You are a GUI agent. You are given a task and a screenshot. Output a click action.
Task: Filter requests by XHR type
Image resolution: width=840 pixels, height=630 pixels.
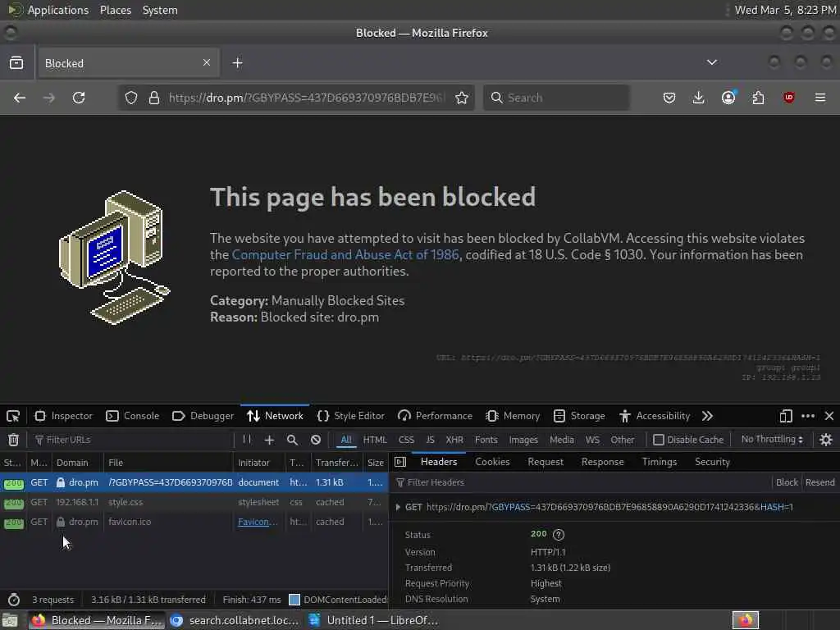[454, 440]
